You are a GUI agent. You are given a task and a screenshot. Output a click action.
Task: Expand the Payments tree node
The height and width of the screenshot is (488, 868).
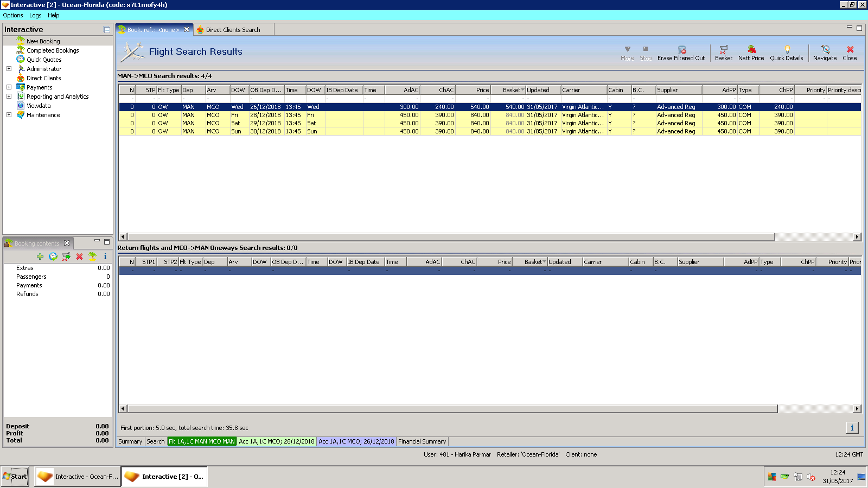9,87
